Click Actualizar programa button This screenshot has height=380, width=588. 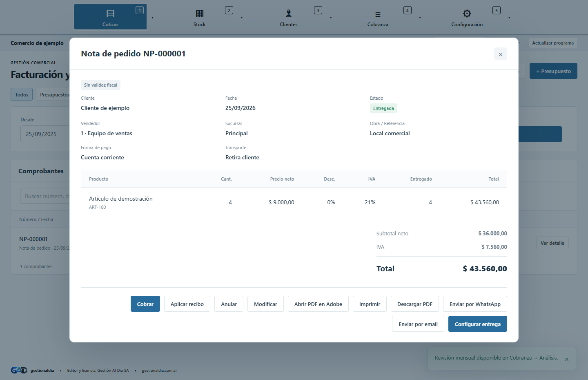[553, 43]
